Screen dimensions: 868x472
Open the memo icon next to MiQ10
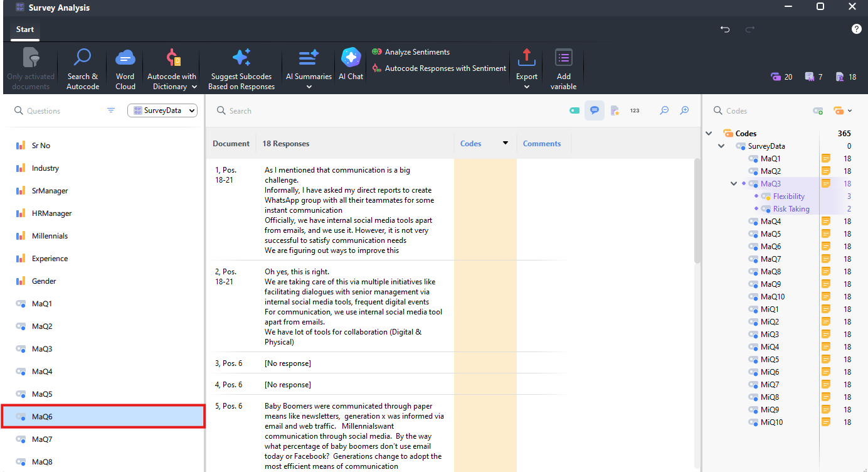[x=826, y=422]
